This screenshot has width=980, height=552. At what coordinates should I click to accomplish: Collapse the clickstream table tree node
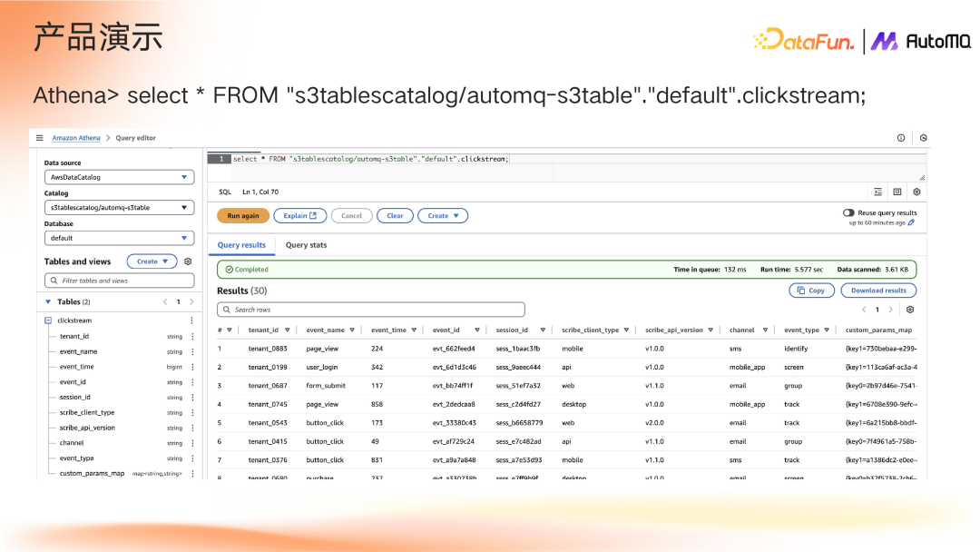[48, 320]
